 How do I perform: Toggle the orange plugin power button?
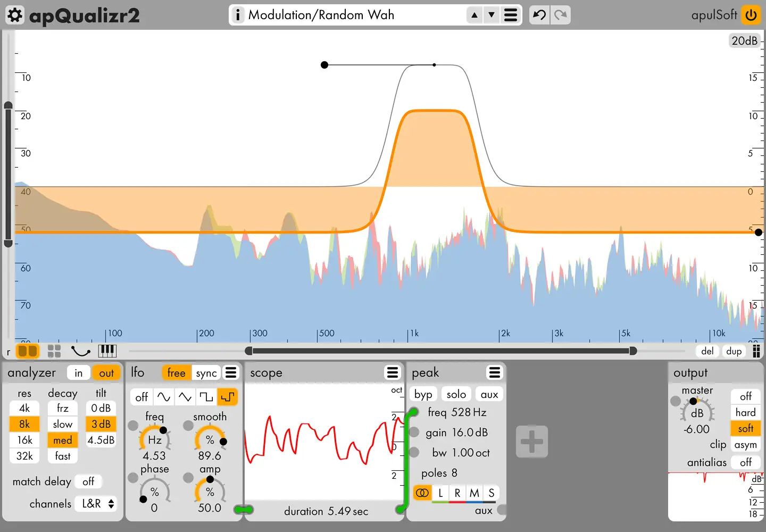click(751, 15)
